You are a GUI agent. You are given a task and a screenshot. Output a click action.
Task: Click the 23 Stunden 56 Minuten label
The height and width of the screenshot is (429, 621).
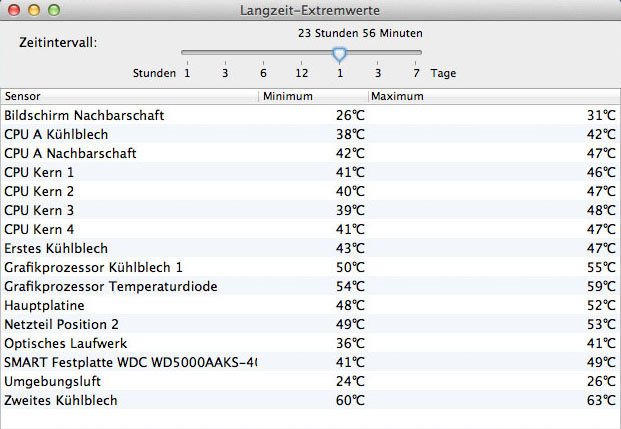point(360,33)
